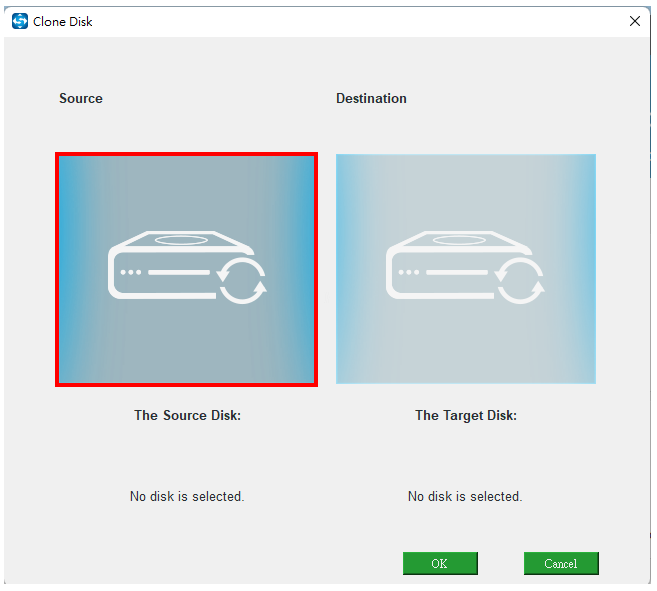Click the "Destination" heading text
657x591 pixels.
point(371,98)
